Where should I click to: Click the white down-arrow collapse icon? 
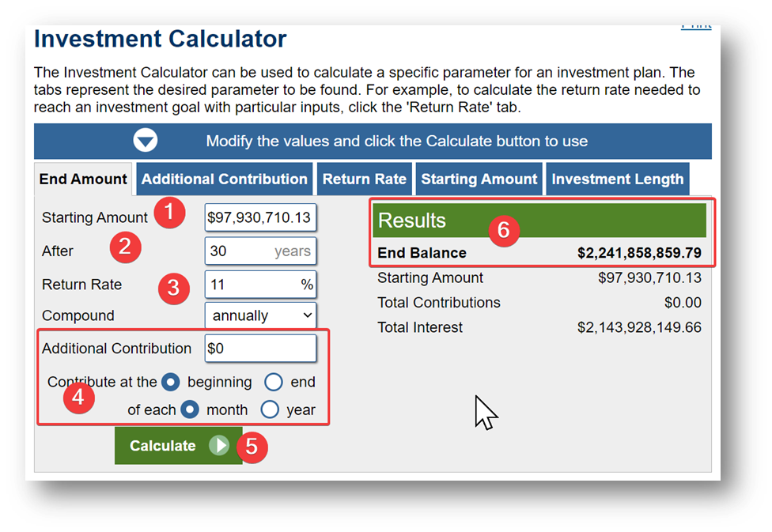[146, 141]
